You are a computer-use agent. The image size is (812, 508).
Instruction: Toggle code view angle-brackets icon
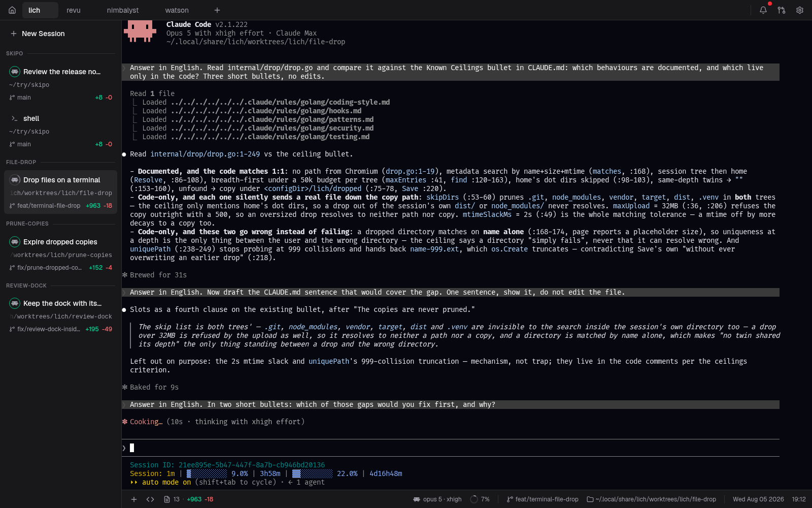click(150, 499)
